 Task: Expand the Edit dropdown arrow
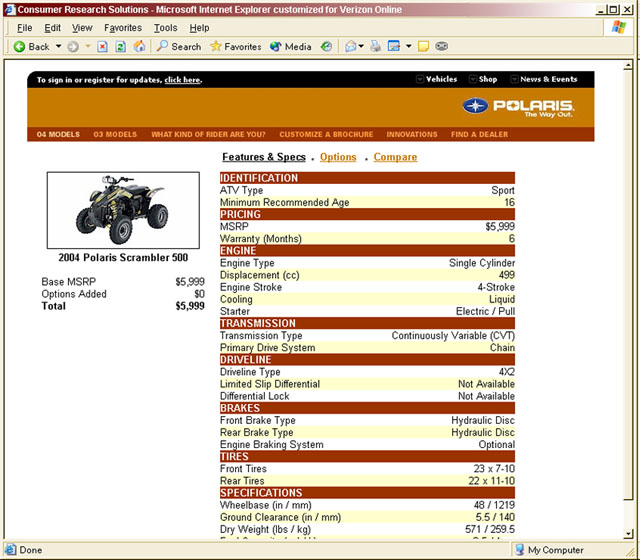pyautogui.click(x=409, y=47)
